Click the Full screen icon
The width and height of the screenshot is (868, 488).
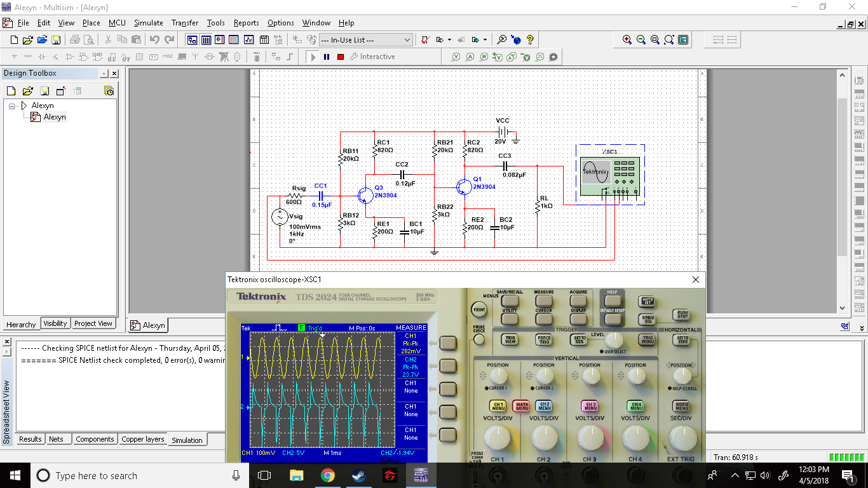(x=683, y=39)
